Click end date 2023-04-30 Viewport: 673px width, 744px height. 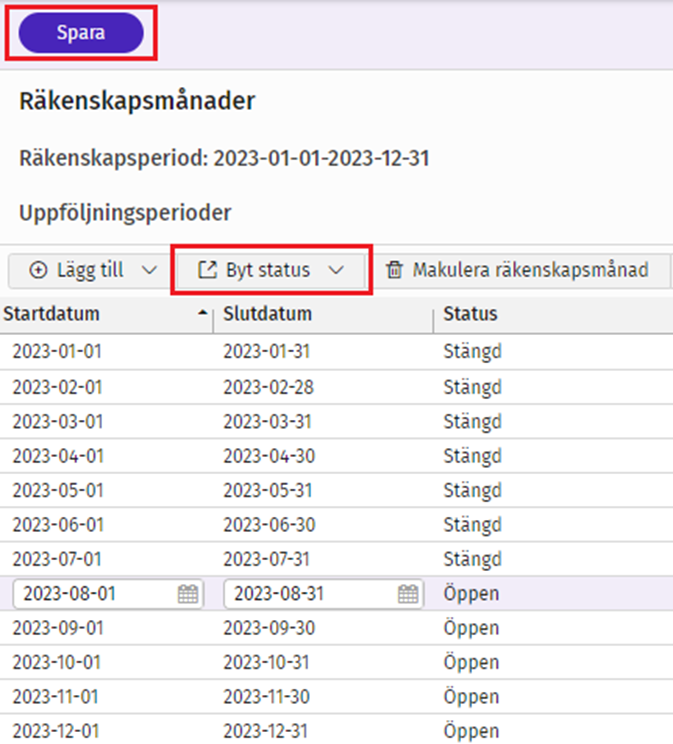point(269,456)
